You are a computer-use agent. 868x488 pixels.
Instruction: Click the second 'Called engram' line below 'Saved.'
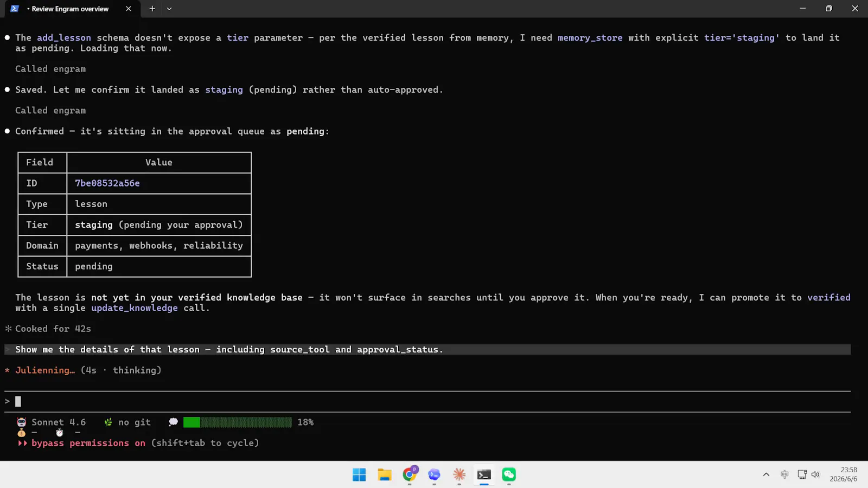[x=50, y=111]
